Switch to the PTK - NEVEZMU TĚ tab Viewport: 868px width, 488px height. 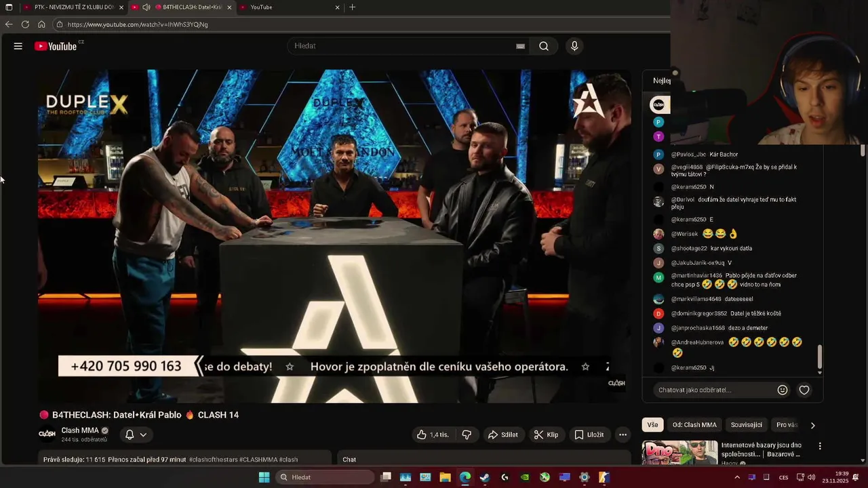pos(74,7)
